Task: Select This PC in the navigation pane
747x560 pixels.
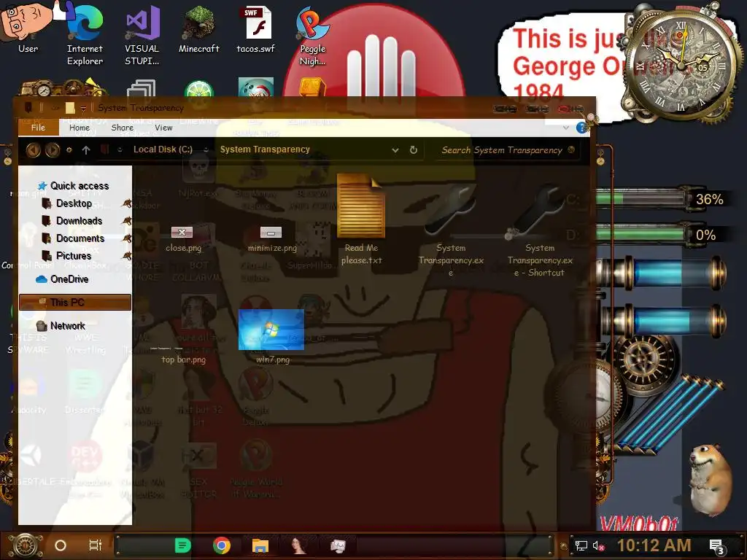Action: click(x=75, y=303)
